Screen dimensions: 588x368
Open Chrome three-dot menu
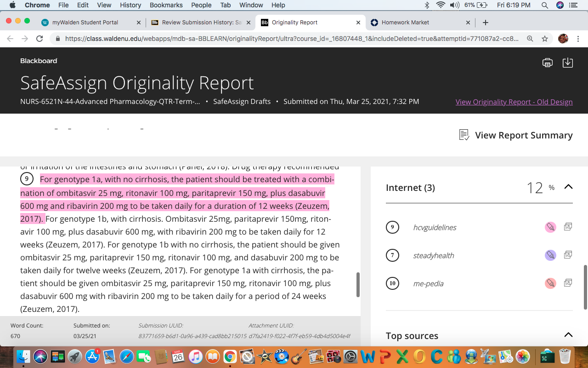(578, 39)
